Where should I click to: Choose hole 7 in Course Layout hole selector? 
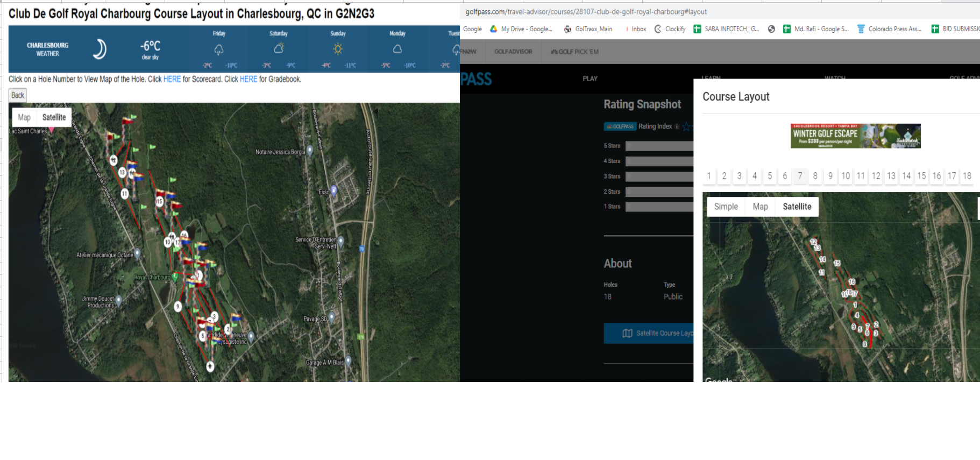(x=800, y=176)
